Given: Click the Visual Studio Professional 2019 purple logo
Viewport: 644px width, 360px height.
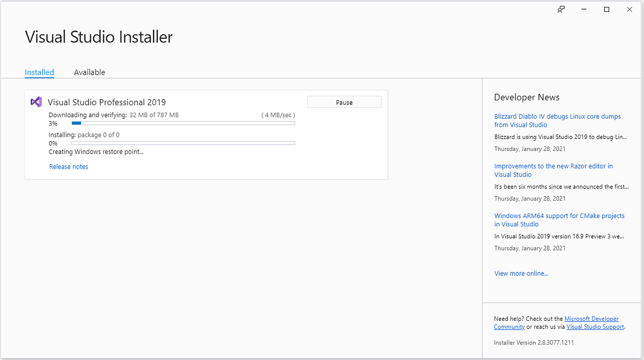Looking at the screenshot, I should [x=35, y=101].
